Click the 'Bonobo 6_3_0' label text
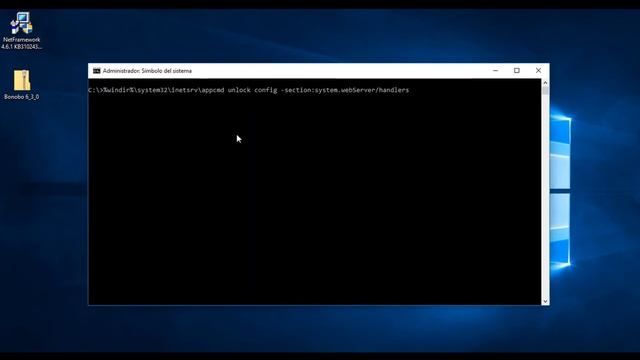Viewport: 640px width, 360px height. (22, 97)
